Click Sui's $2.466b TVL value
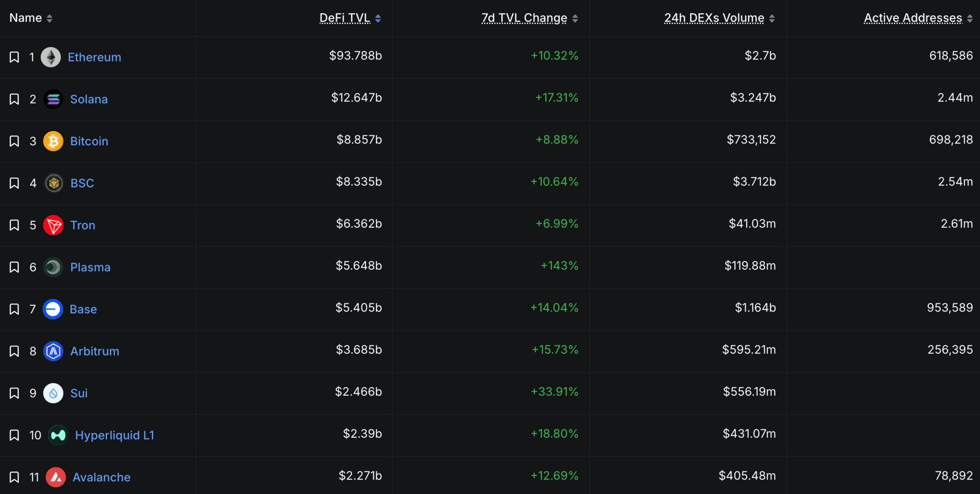The height and width of the screenshot is (494, 980). click(358, 391)
